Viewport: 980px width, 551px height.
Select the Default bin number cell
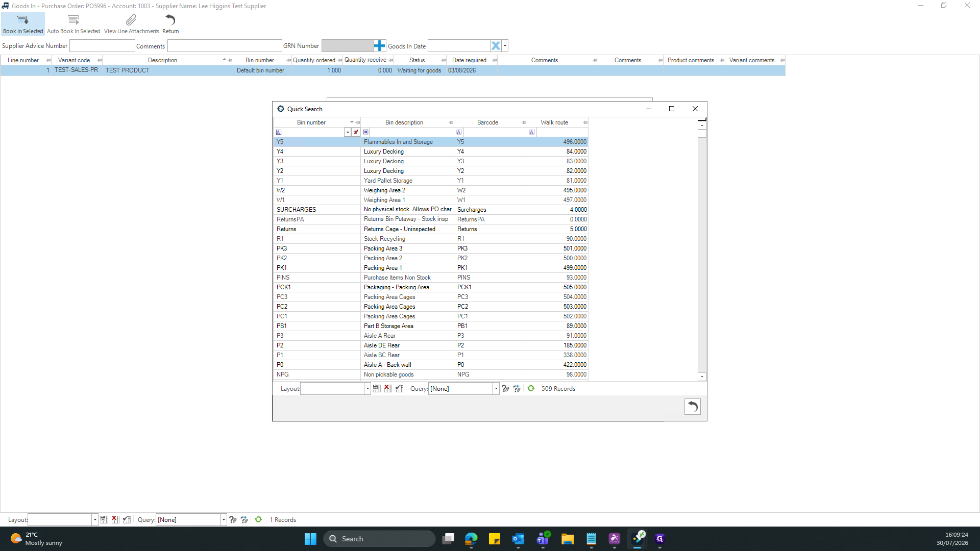tap(262, 70)
